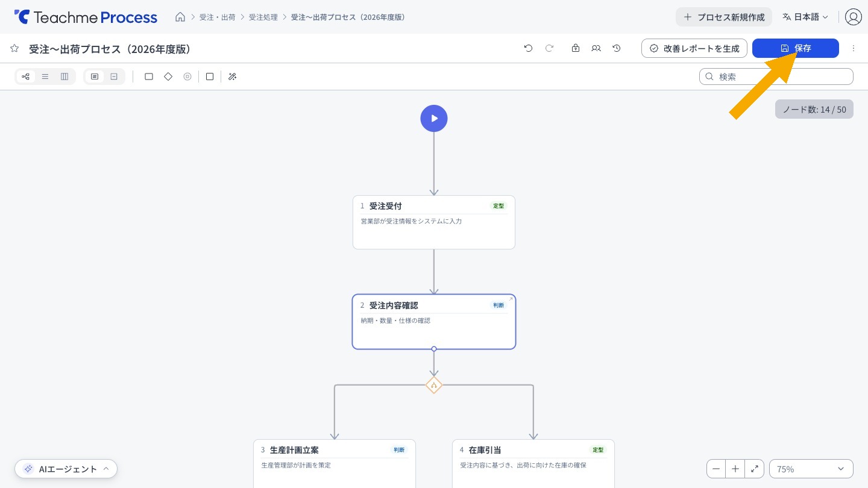Select the 生産計画立案 node card

click(335, 463)
